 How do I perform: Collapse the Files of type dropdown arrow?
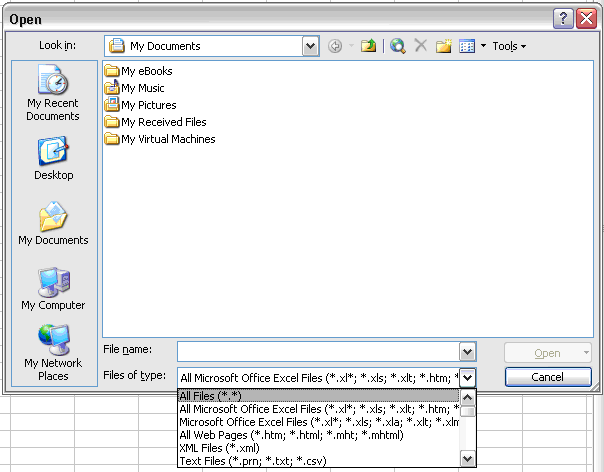[467, 377]
